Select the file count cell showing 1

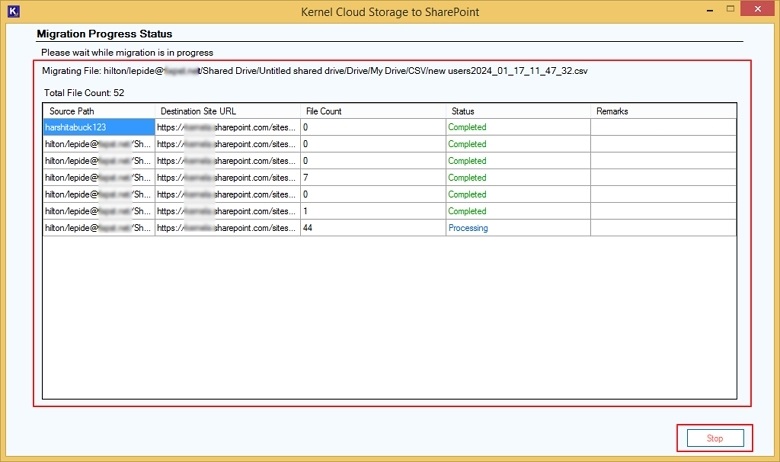tap(373, 211)
